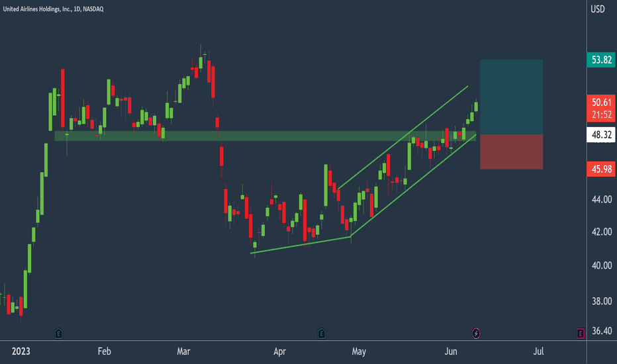Viewport: 617px width, 364px height.
Task: Click the July earnings E icon
Action: tap(581, 334)
